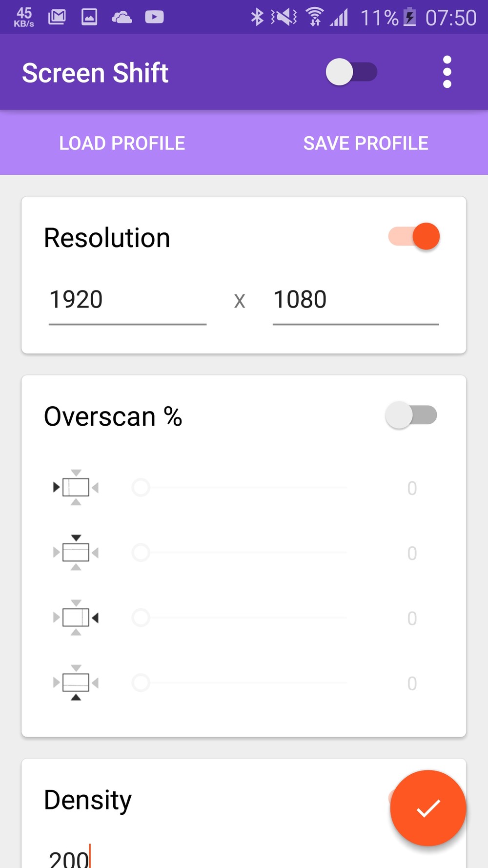Tap the top overscan icon

click(x=76, y=553)
